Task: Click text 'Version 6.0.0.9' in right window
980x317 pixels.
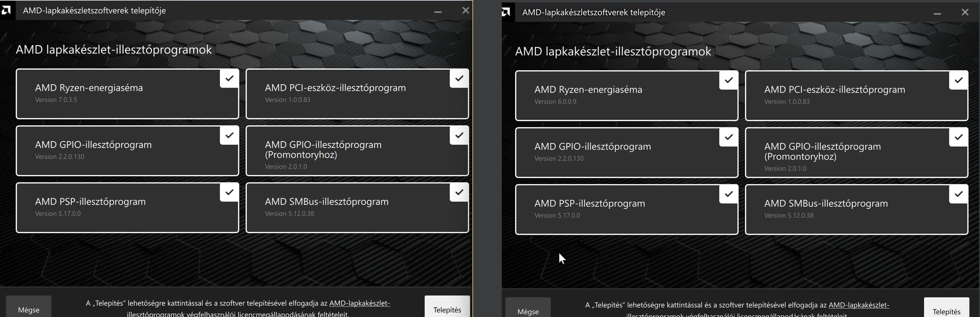Action: coord(555,102)
